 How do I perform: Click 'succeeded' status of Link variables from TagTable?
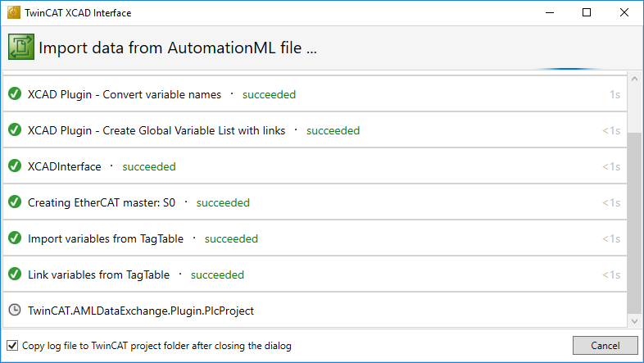pyautogui.click(x=217, y=275)
